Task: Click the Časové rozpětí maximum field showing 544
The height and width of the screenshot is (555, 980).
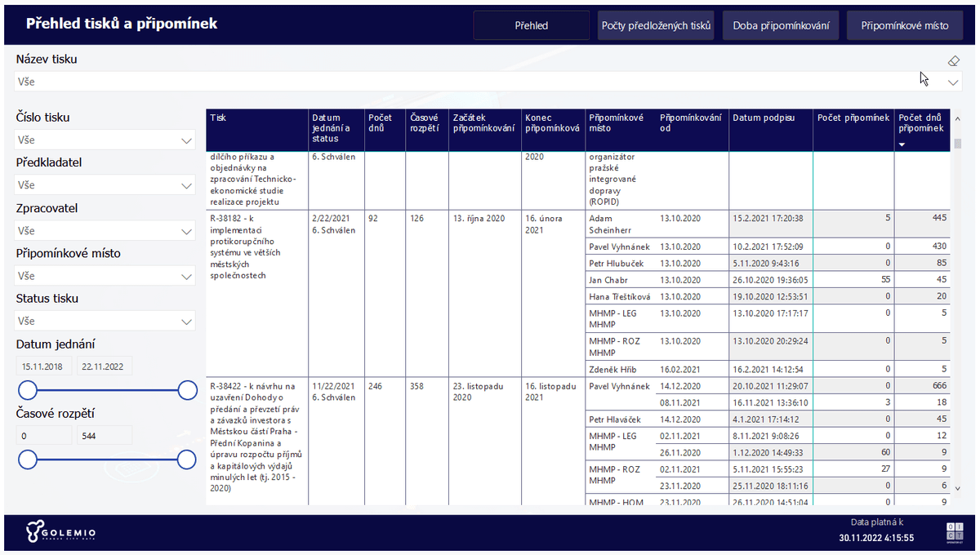Action: tap(105, 436)
